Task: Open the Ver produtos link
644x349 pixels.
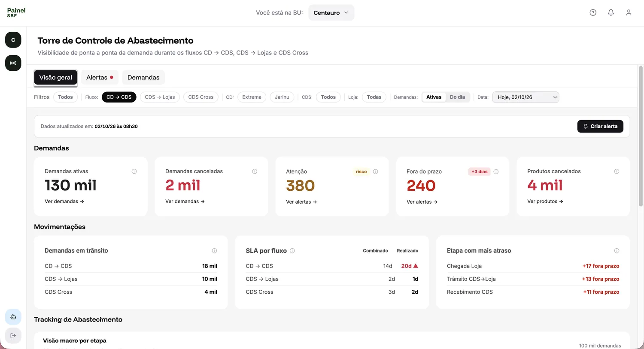Action: [x=545, y=202]
